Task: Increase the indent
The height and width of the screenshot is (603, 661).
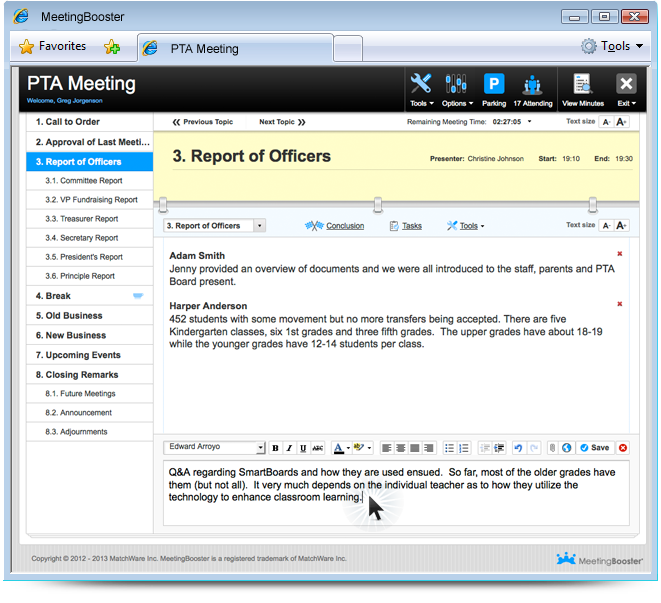Action: pos(499,448)
